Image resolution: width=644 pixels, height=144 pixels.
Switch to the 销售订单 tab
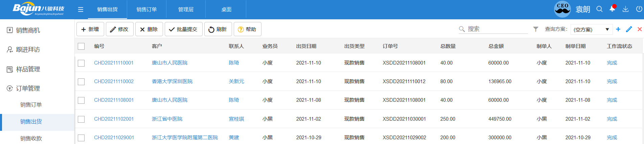pyautogui.click(x=146, y=9)
